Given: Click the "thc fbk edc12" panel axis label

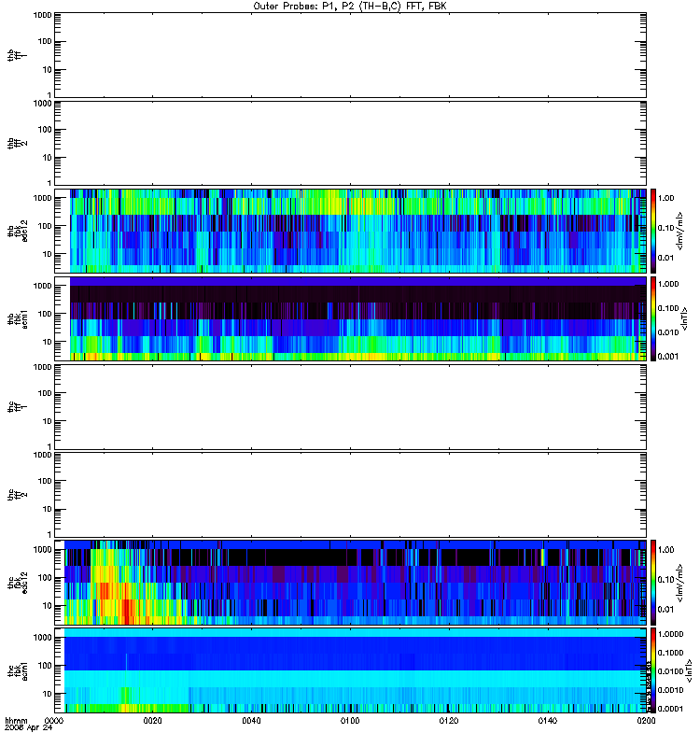Looking at the screenshot, I should pyautogui.click(x=17, y=582).
